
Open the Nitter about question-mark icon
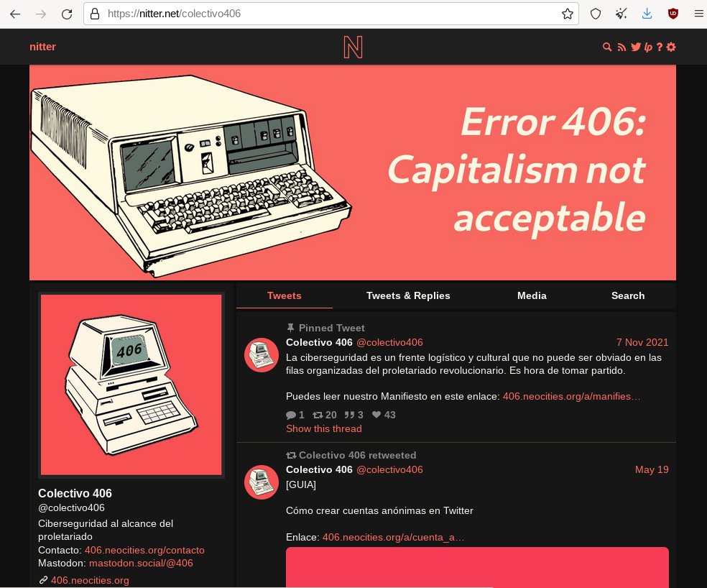659,47
